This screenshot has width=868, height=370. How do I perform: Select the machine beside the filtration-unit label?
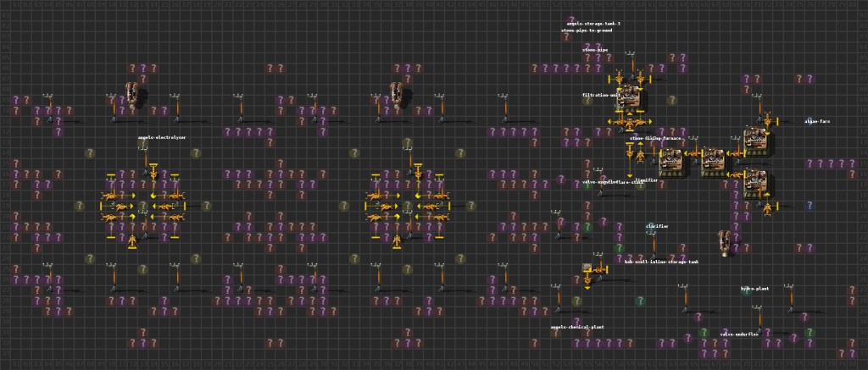coord(631,100)
